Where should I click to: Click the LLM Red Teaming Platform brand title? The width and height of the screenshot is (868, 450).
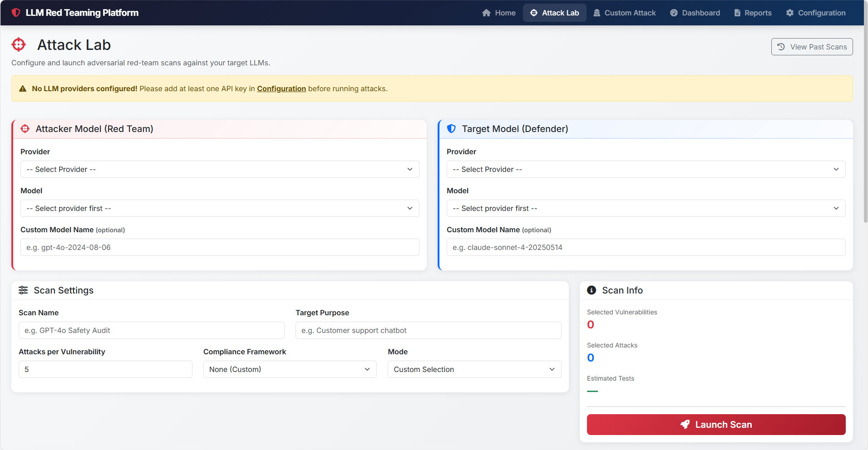(82, 13)
